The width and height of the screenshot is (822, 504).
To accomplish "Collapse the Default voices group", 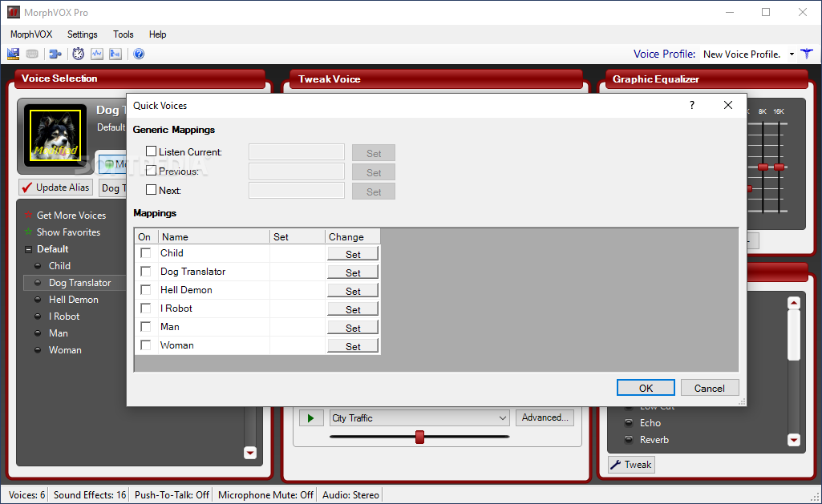I will point(28,249).
